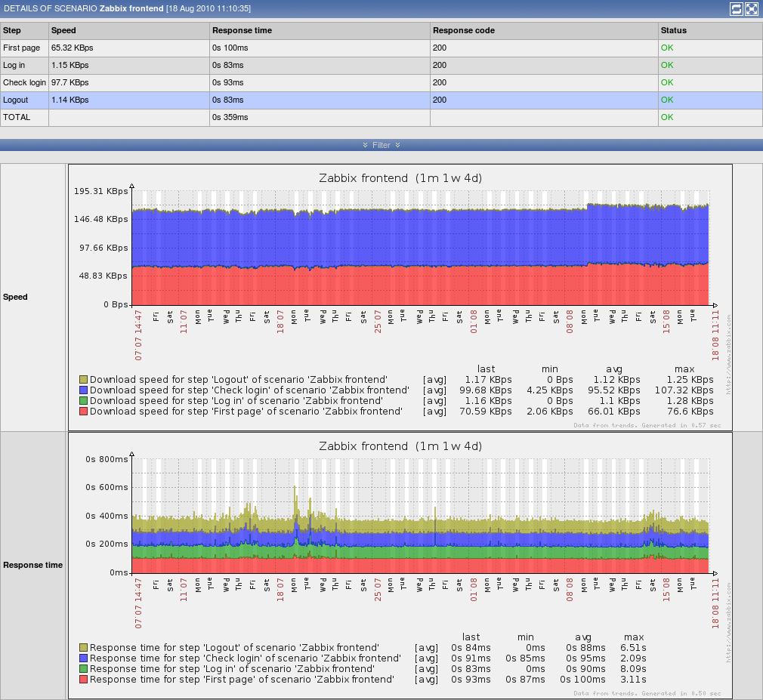Click the "0s 800ms" axis label
The height and width of the screenshot is (700, 763).
coord(107,459)
